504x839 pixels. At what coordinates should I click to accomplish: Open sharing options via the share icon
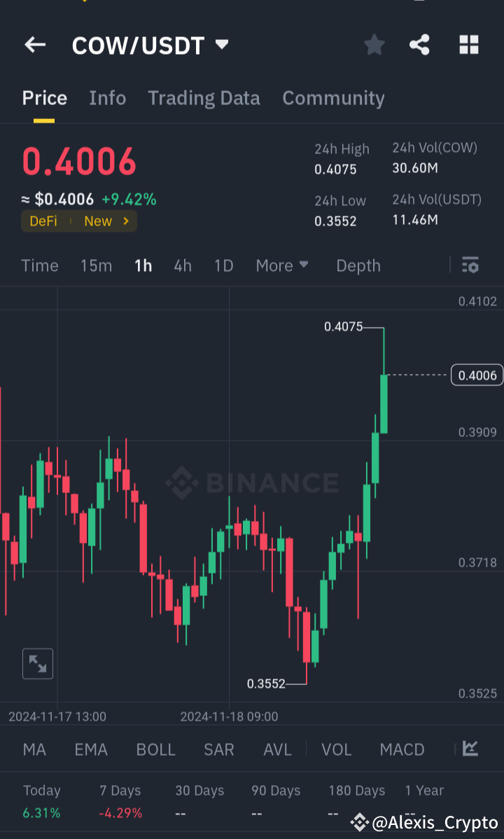pos(419,44)
